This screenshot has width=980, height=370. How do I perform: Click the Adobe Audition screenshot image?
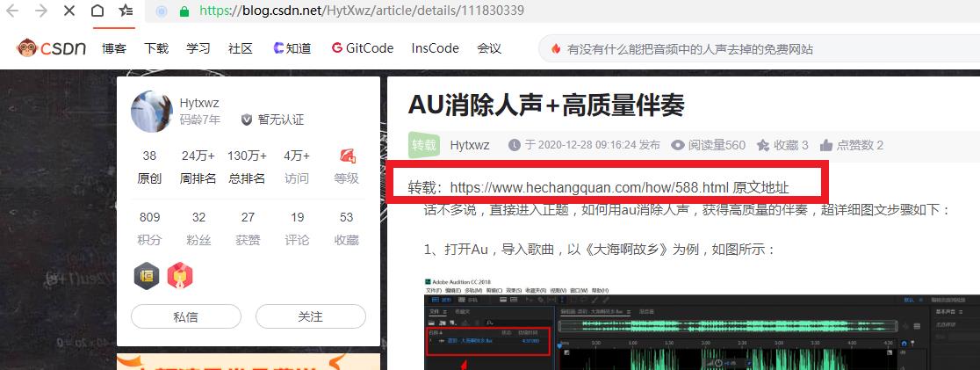point(702,323)
